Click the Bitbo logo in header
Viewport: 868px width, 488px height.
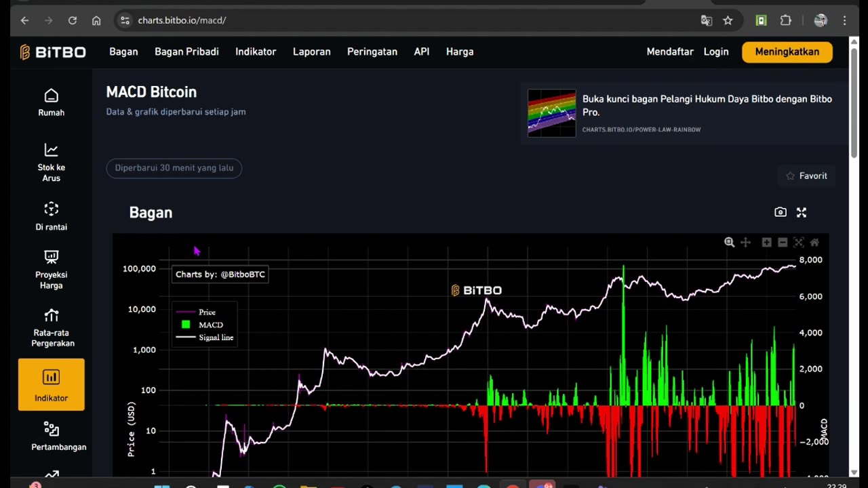[x=53, y=52]
